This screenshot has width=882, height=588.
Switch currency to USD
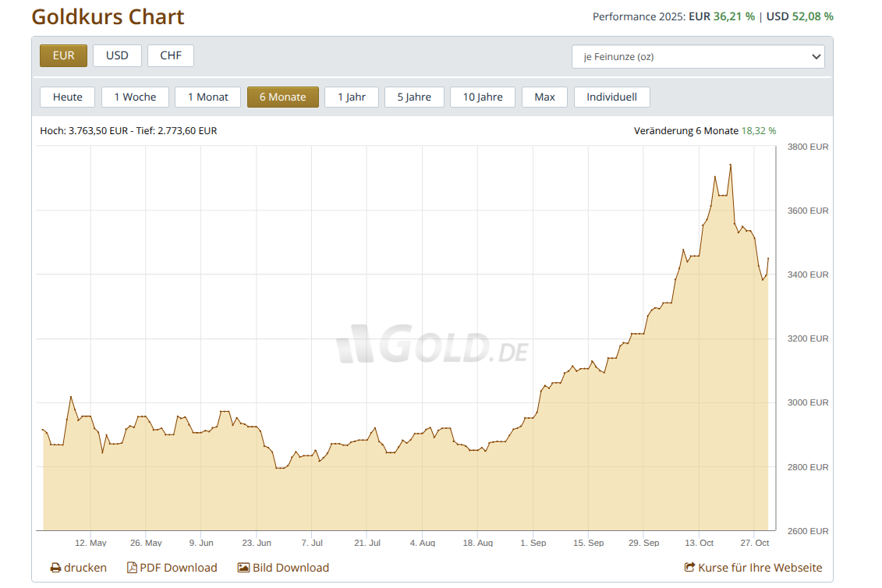pos(117,56)
